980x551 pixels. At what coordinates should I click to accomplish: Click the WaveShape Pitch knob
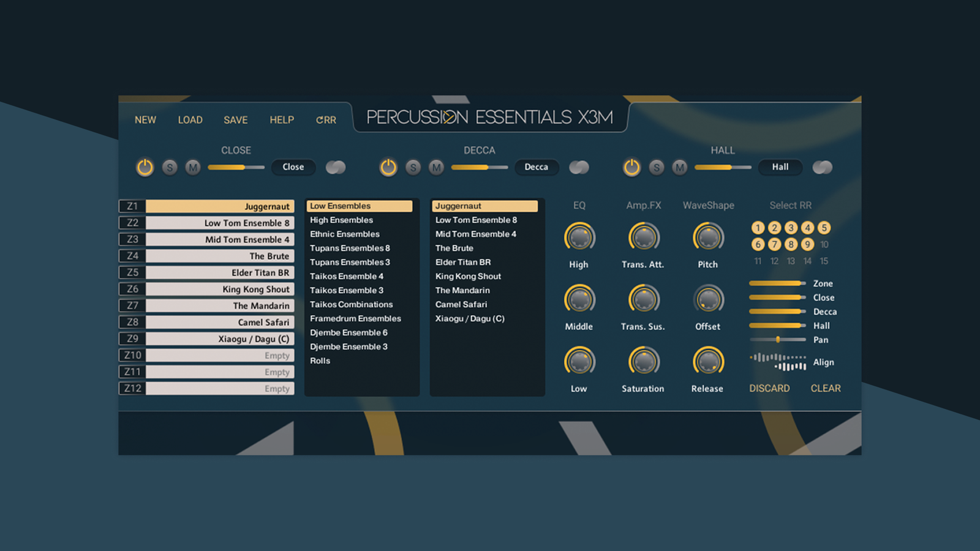click(x=709, y=238)
